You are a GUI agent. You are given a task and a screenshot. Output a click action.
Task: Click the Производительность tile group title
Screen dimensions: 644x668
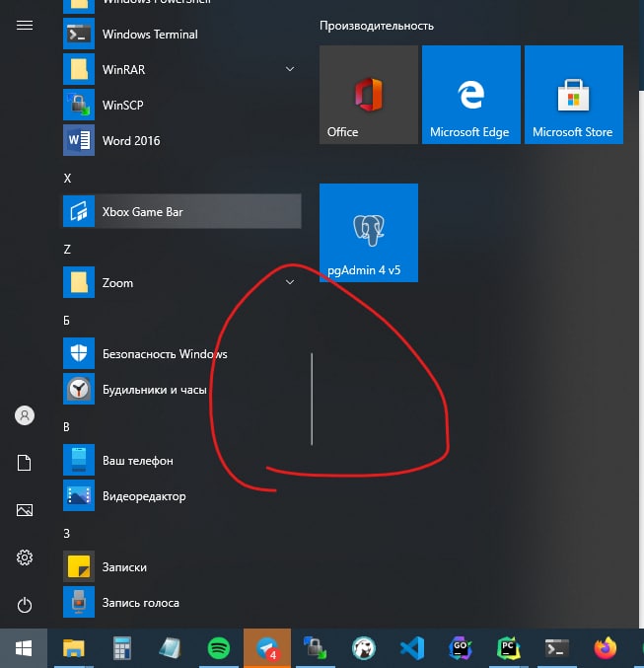[377, 26]
